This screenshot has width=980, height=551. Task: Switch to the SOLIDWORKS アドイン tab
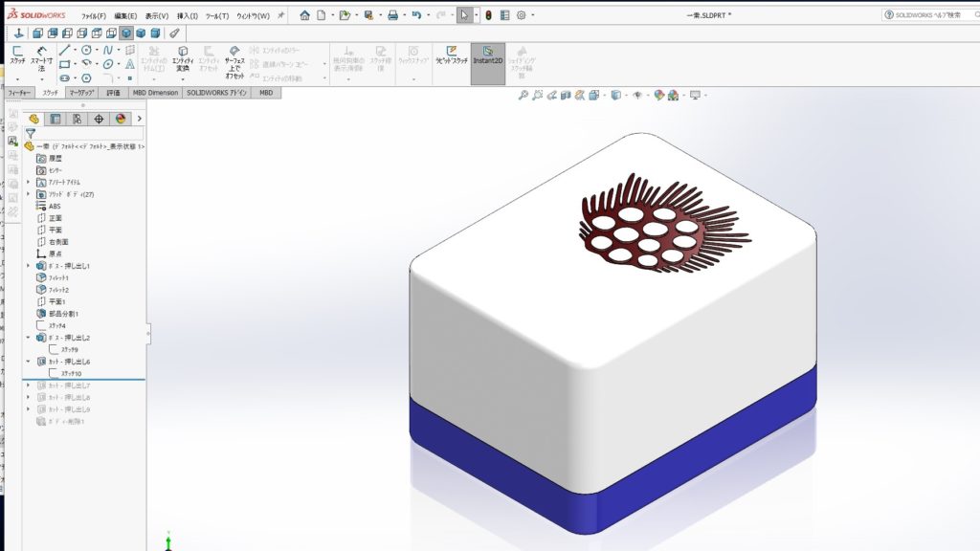(216, 93)
